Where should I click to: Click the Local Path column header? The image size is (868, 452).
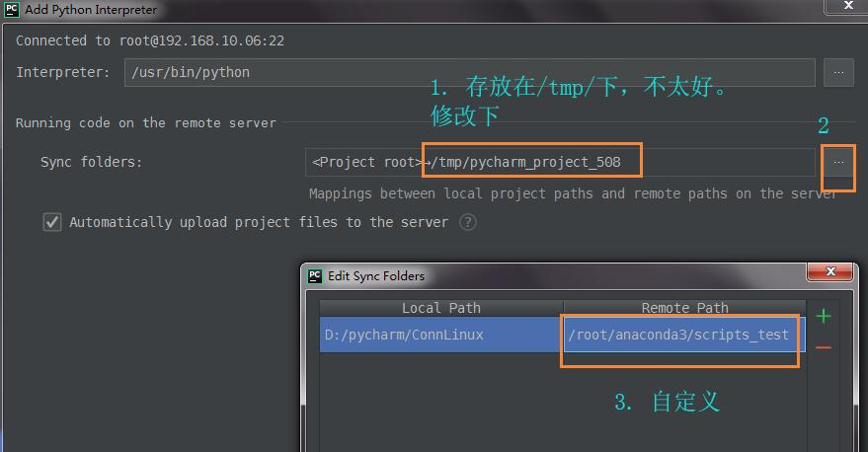tap(441, 308)
